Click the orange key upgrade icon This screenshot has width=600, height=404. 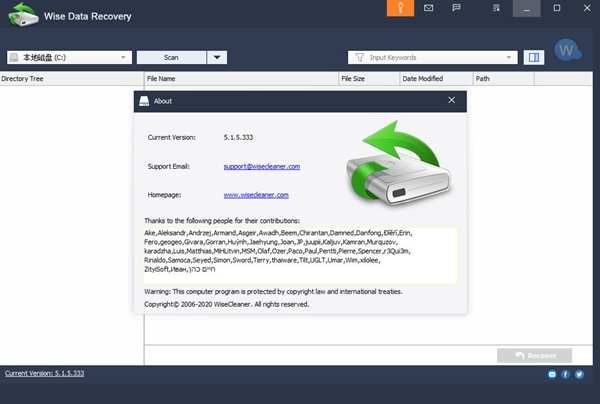tap(400, 8)
